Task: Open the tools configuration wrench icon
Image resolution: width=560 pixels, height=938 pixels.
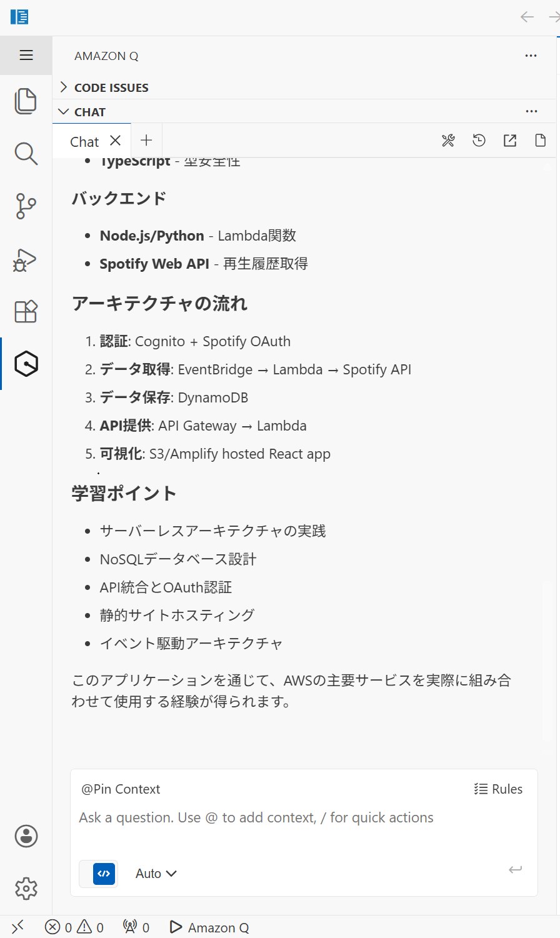Action: (x=448, y=141)
